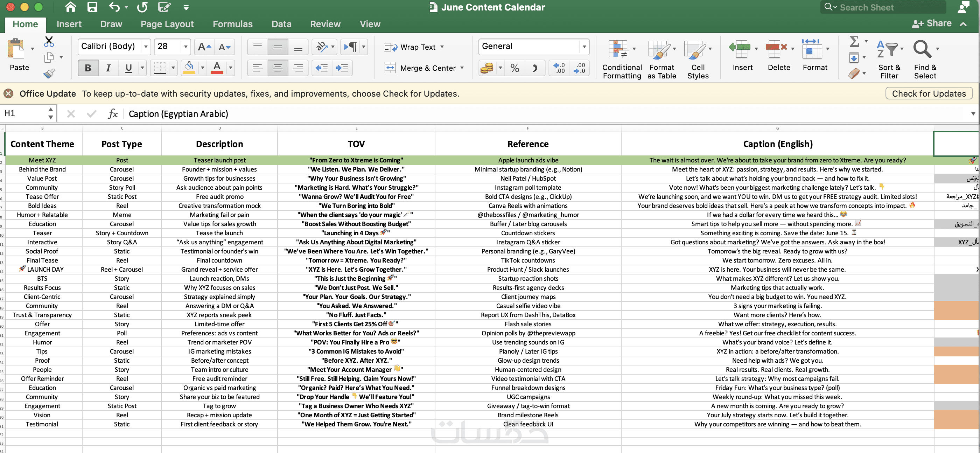Viewport: 980px width, 453px height.
Task: Click the Increase Font Size icon
Action: pos(204,47)
